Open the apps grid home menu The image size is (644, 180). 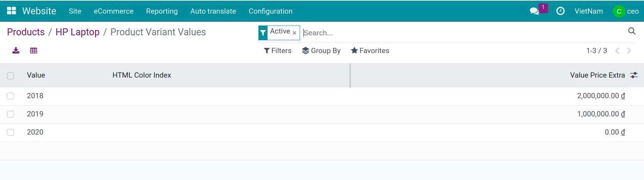point(12,11)
